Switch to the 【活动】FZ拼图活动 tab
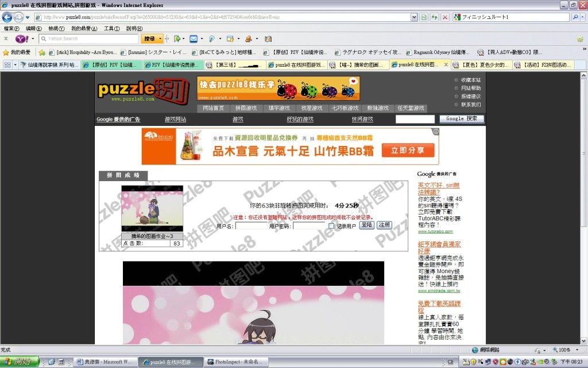The image size is (588, 368). click(x=543, y=65)
